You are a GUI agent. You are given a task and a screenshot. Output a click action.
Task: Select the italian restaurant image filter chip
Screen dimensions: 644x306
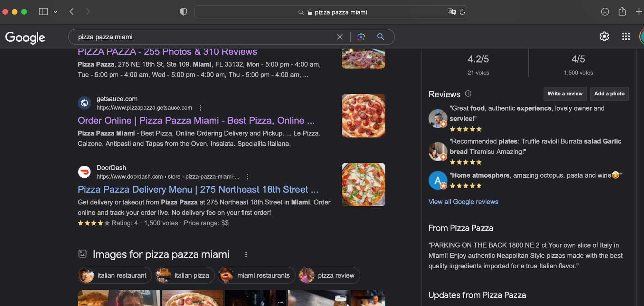tap(115, 275)
